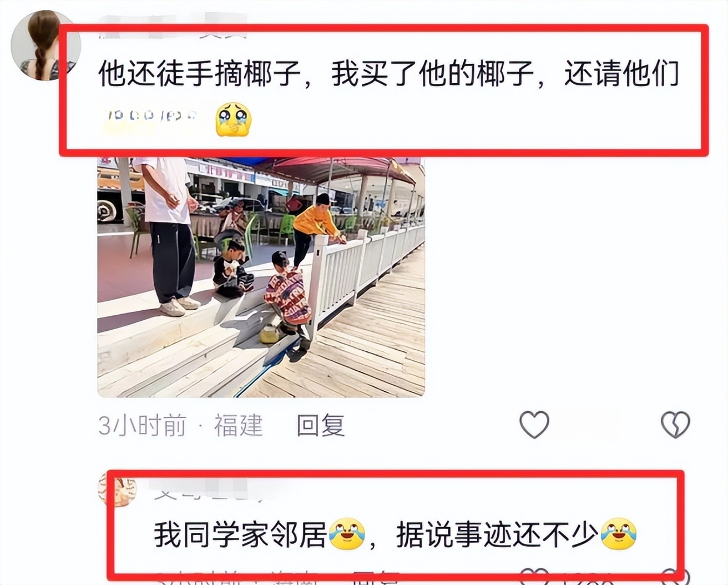Tap the laughing-crying emoji after 还不少
This screenshot has height=585, width=728.
619,534
